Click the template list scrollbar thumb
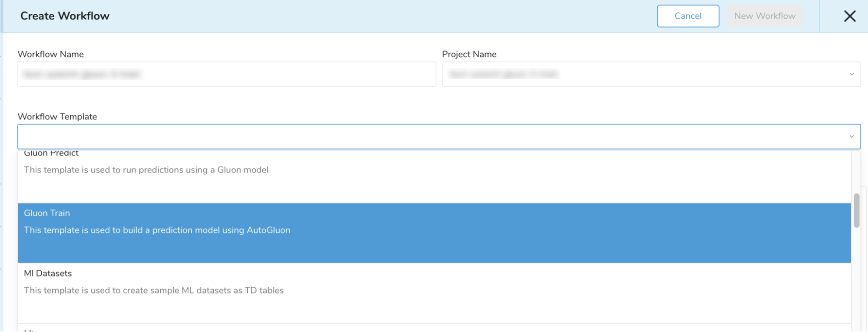Viewport: 868px width, 332px height. 856,210
